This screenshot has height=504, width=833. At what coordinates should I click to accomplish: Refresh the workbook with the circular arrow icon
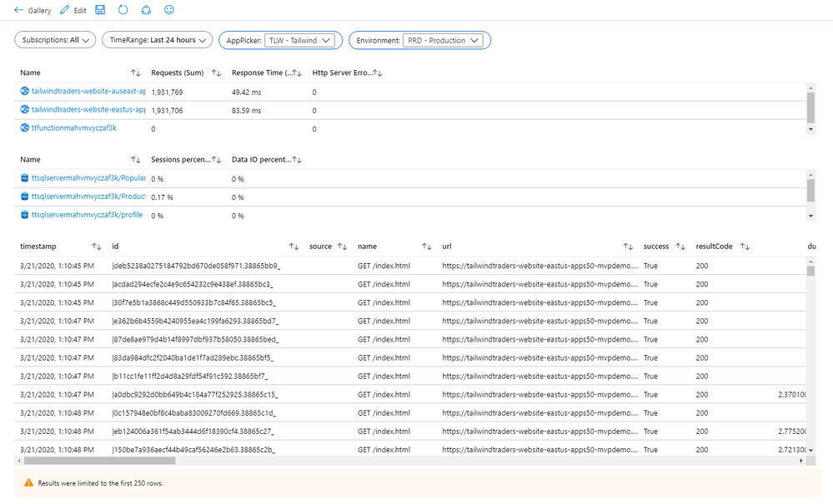coord(123,9)
